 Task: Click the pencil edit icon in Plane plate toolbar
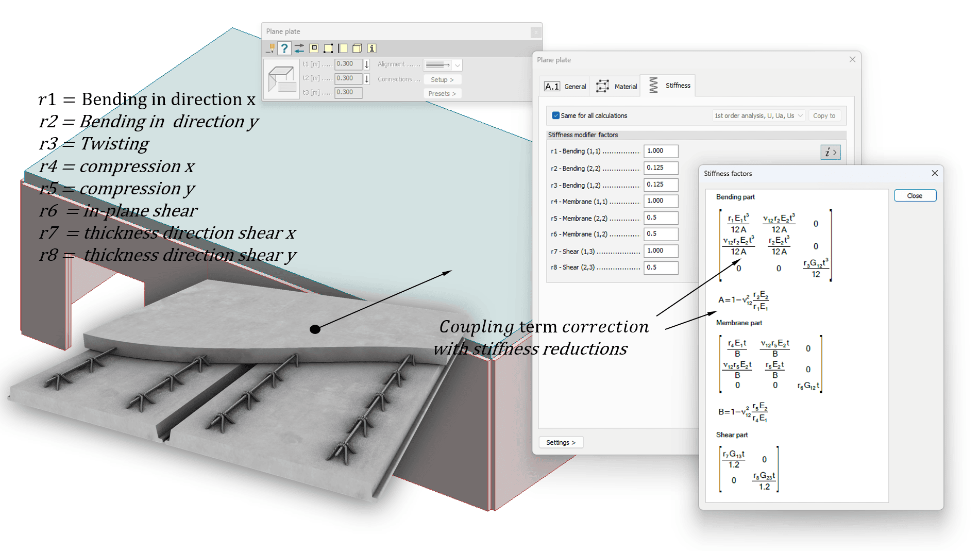point(270,48)
